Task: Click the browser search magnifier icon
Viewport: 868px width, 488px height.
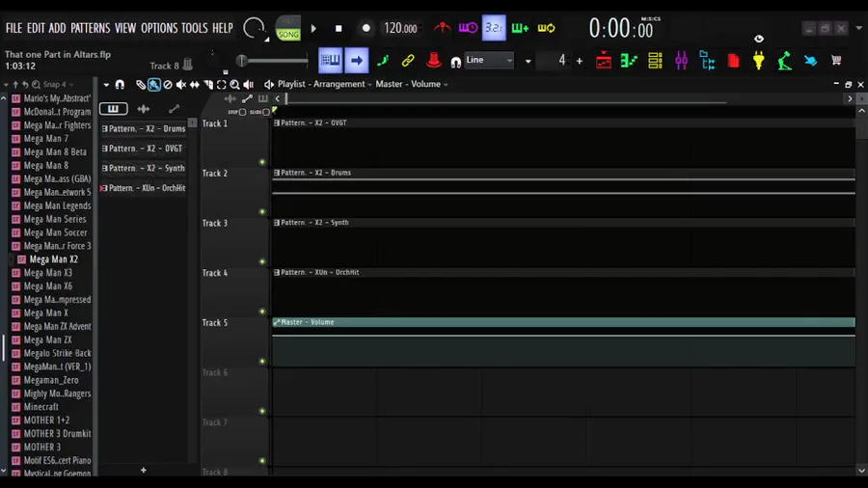Action: tap(36, 85)
